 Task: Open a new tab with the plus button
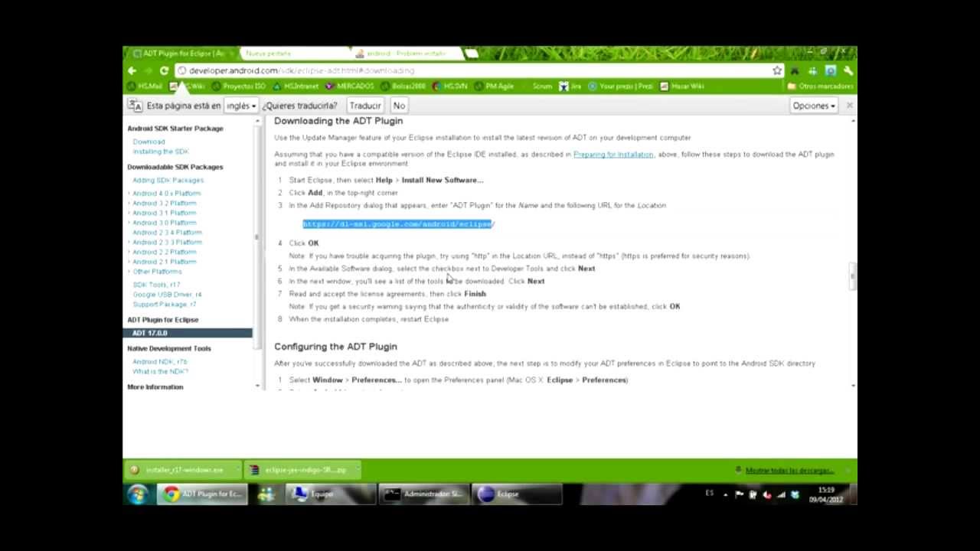click(472, 54)
